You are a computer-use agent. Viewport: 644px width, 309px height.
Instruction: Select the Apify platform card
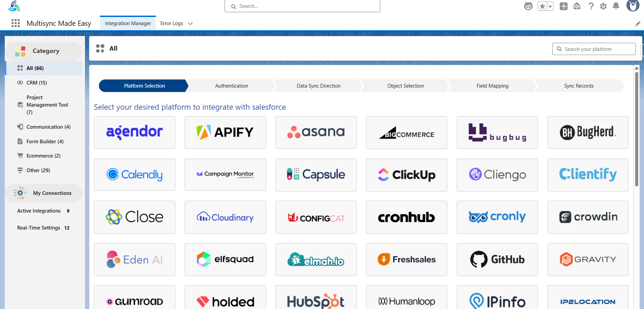pos(225,132)
